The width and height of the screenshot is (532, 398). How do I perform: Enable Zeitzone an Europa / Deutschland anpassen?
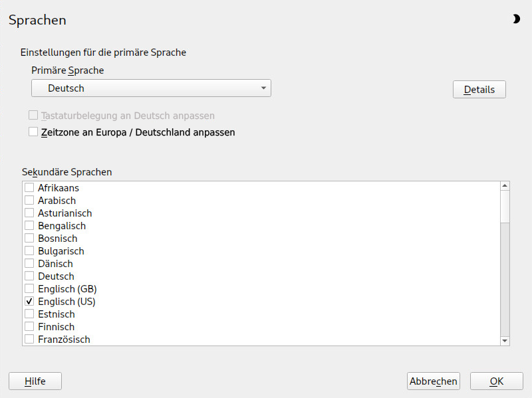click(33, 132)
